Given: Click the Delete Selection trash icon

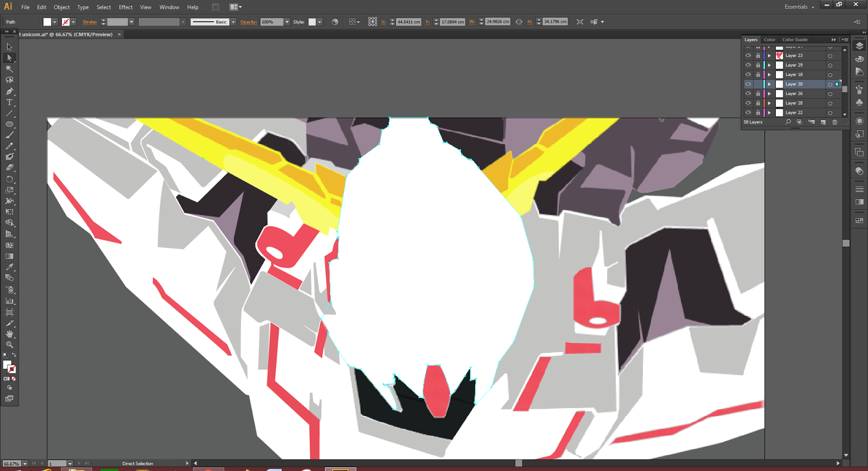Looking at the screenshot, I should [x=835, y=122].
